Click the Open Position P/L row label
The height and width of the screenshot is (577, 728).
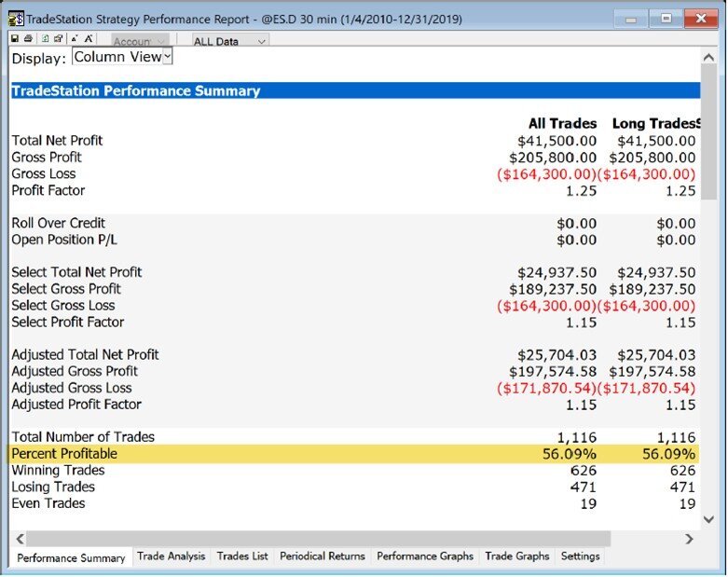click(64, 240)
